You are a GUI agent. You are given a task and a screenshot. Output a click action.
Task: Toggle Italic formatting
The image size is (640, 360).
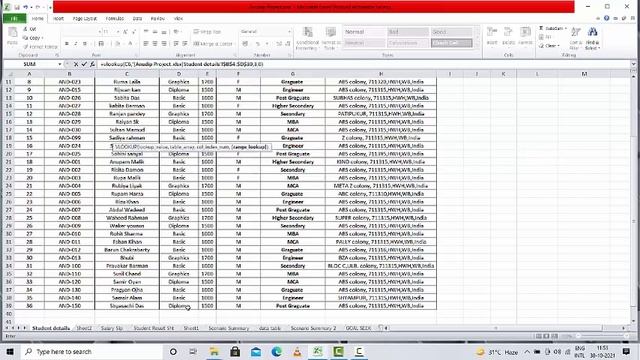pos(76,44)
